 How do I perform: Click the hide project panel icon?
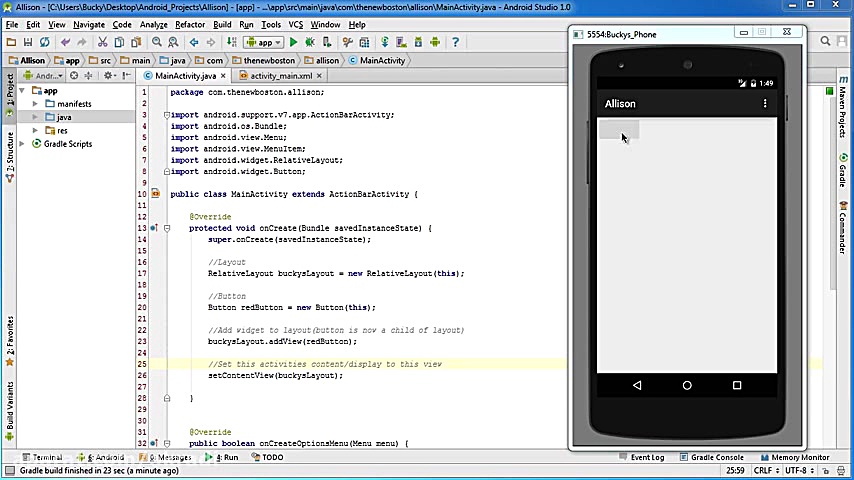coord(126,76)
